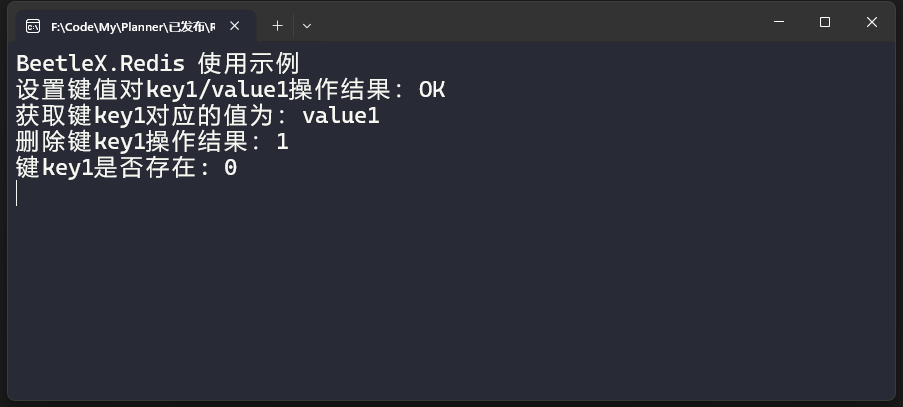This screenshot has width=903, height=407.
Task: Minimize the terminal window
Action: click(x=779, y=22)
